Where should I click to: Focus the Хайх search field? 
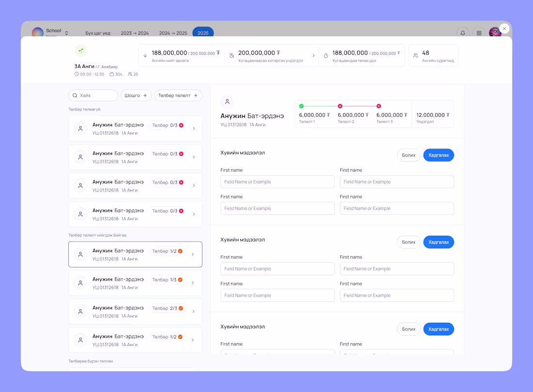(x=93, y=95)
